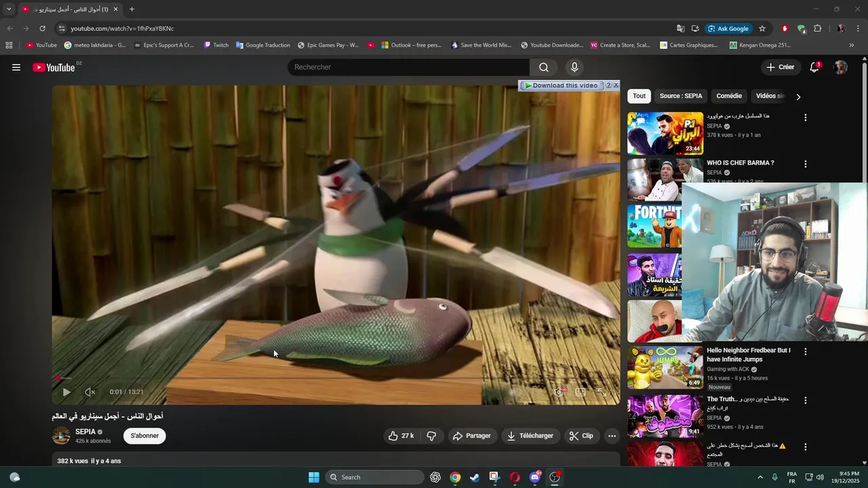Open options for WHO IS CHEF BARMA video
Image resolution: width=868 pixels, height=488 pixels.
(806, 165)
